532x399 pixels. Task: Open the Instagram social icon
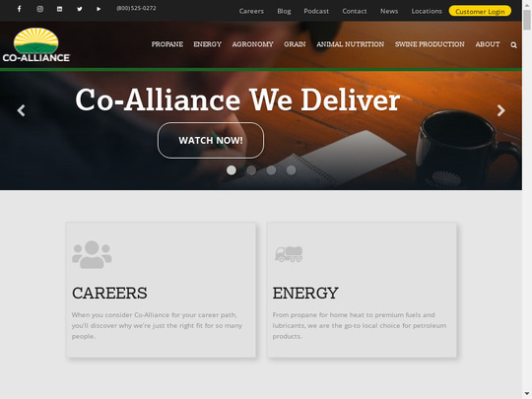[40, 9]
